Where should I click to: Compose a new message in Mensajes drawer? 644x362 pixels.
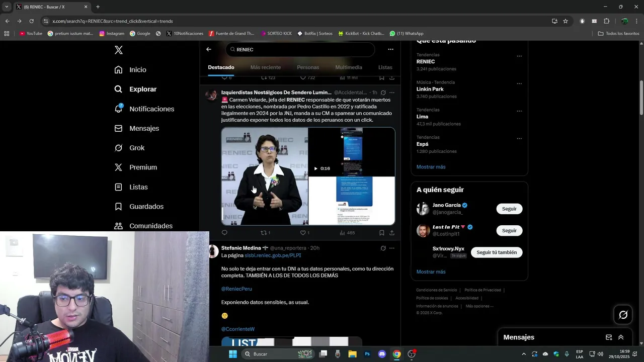tap(609, 337)
